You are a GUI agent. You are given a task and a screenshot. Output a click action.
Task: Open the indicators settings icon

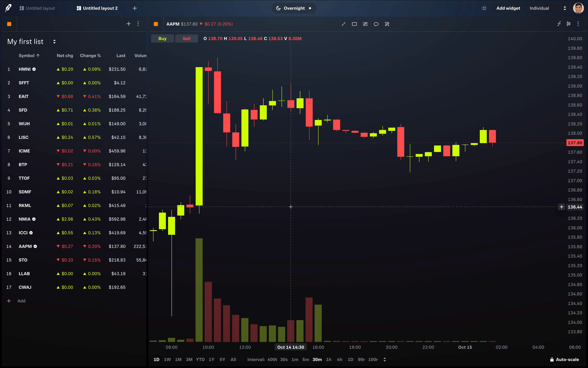pyautogui.click(x=365, y=24)
